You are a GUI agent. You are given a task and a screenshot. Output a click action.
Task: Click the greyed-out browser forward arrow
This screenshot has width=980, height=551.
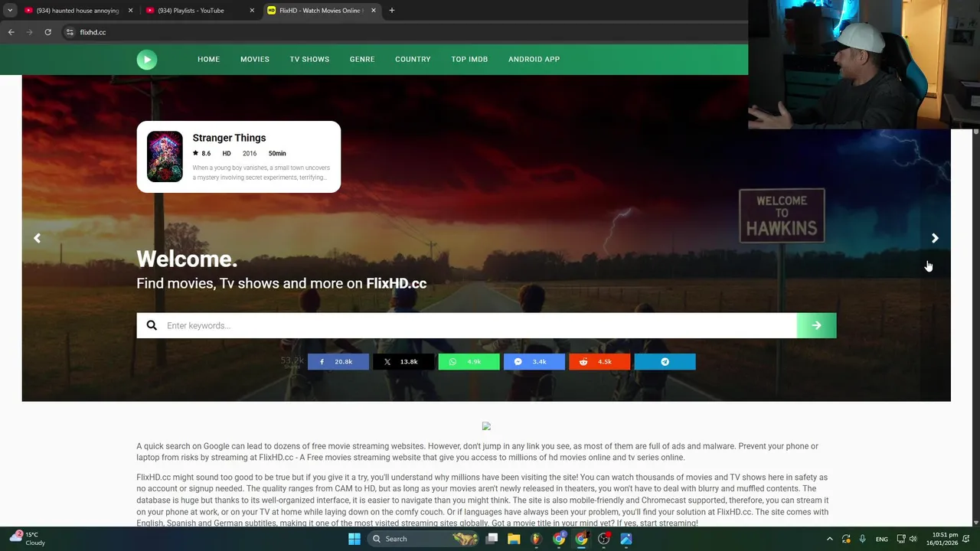tap(30, 32)
